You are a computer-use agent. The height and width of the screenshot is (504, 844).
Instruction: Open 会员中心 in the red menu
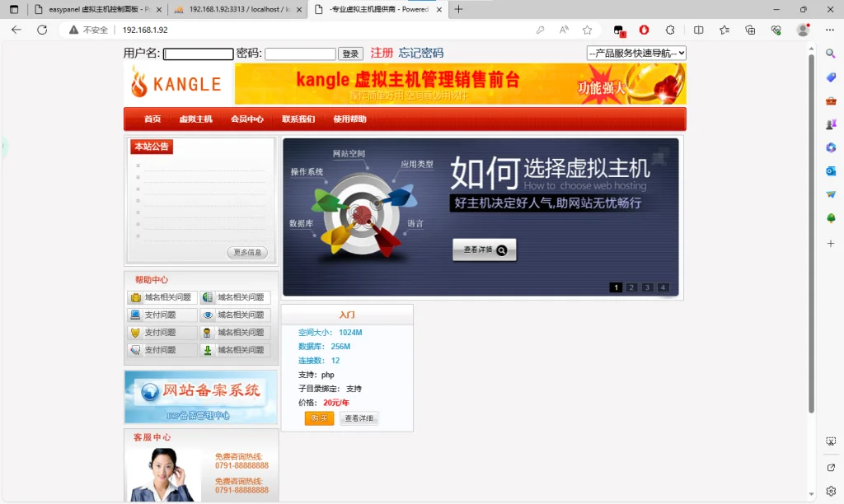(247, 119)
